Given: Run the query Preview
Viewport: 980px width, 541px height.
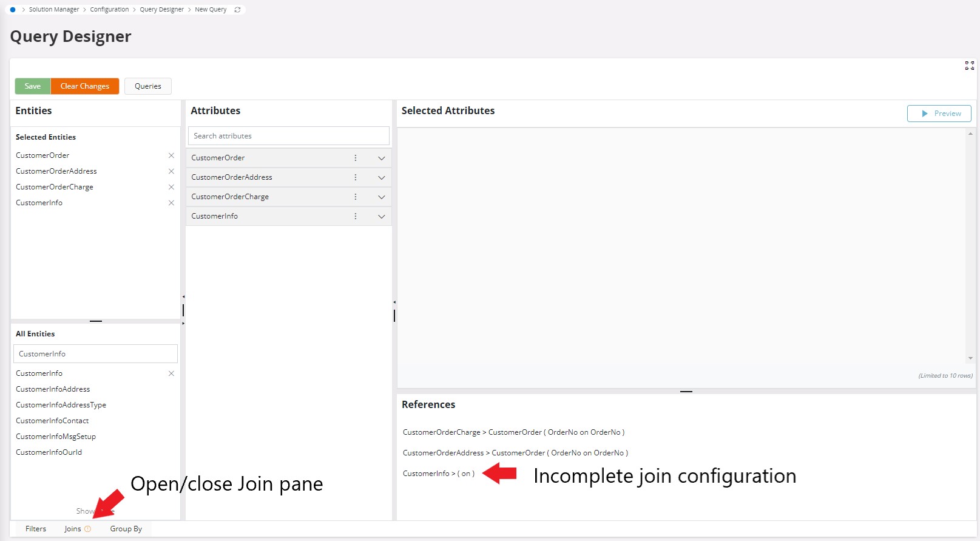Looking at the screenshot, I should point(939,114).
